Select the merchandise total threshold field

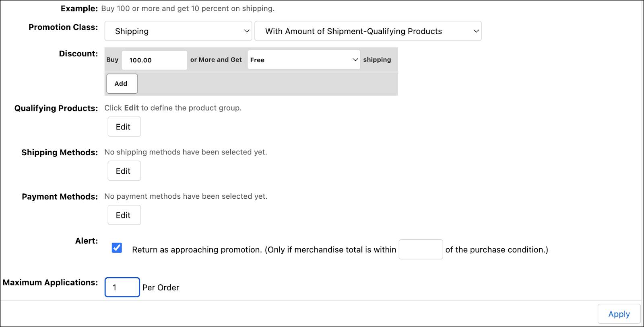tap(421, 249)
